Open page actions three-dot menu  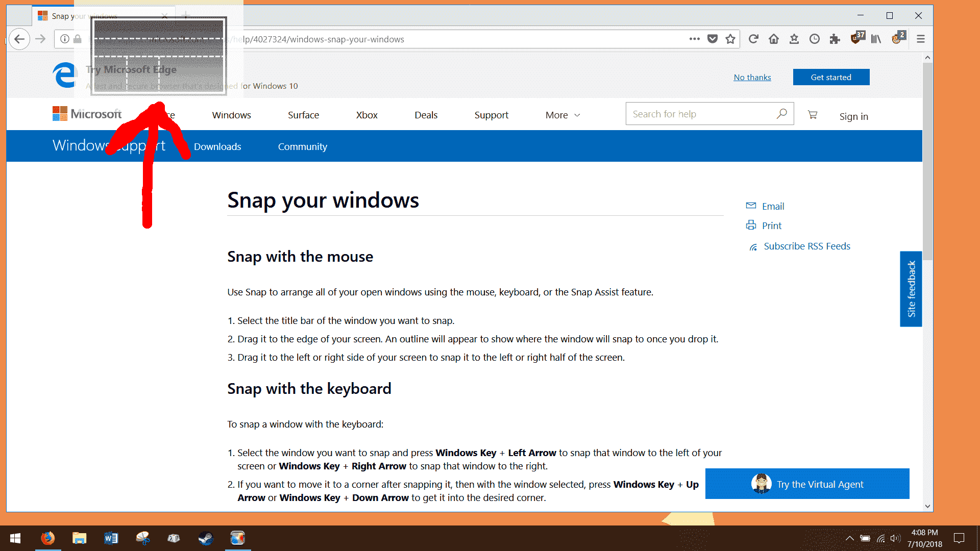point(695,39)
